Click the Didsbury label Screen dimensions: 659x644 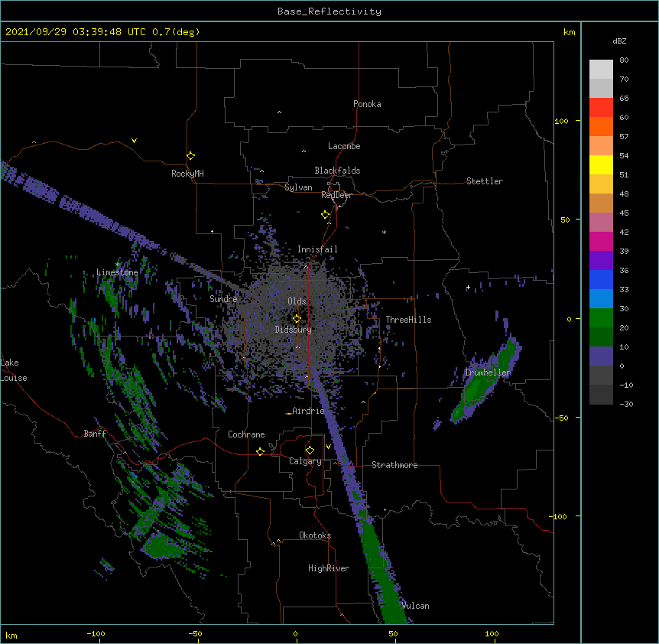click(x=293, y=330)
